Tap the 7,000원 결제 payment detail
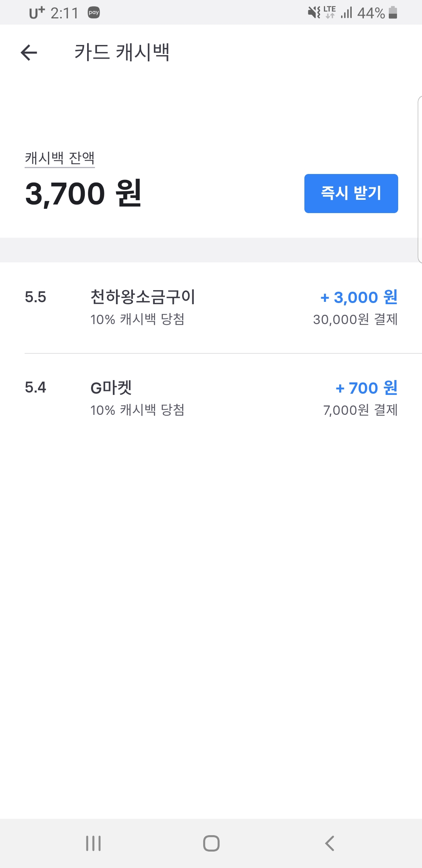The width and height of the screenshot is (422, 868). coord(360,411)
